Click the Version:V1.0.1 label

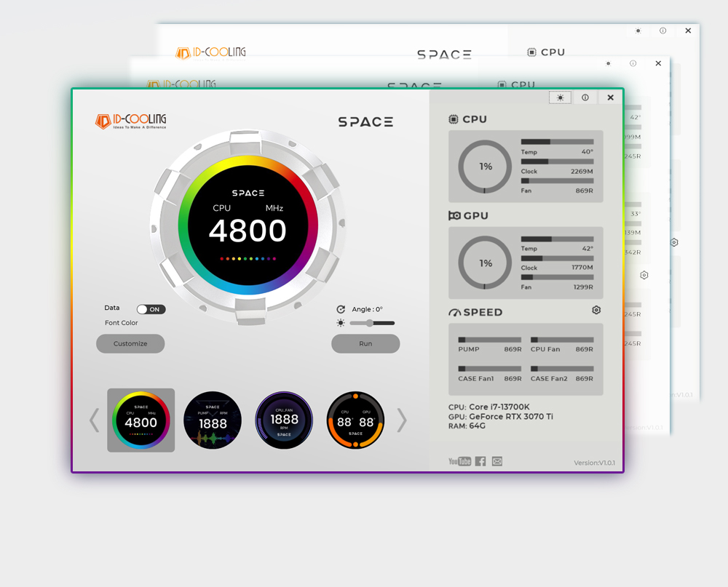(594, 463)
